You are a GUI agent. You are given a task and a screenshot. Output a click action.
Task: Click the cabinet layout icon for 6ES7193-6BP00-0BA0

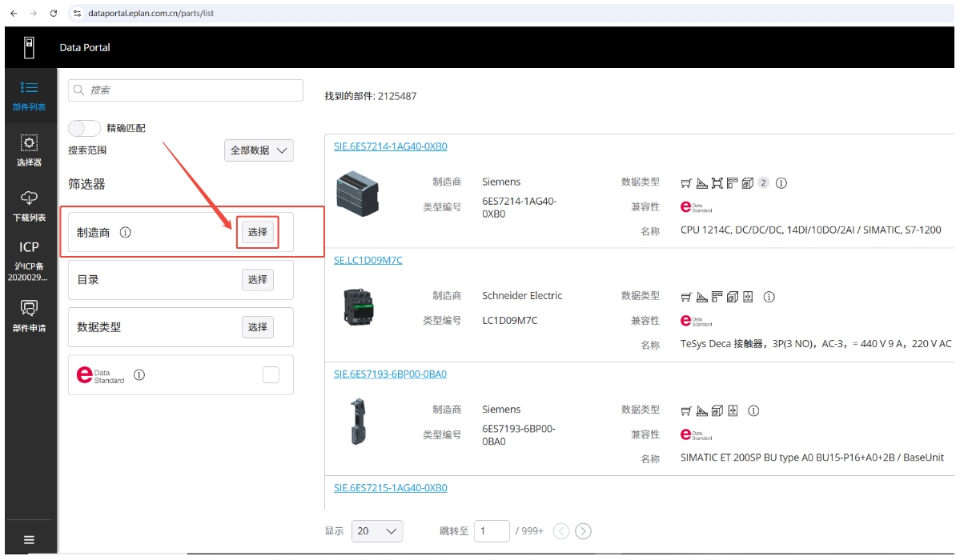[x=733, y=410]
